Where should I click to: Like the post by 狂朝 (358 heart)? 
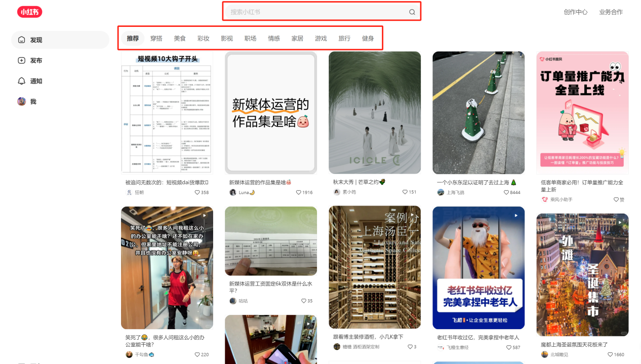[197, 192]
